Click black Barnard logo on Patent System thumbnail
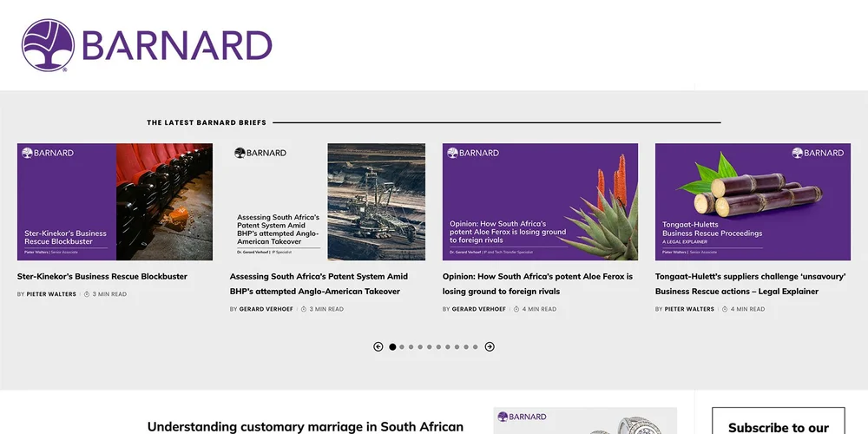This screenshot has width=868, height=434. 260,153
